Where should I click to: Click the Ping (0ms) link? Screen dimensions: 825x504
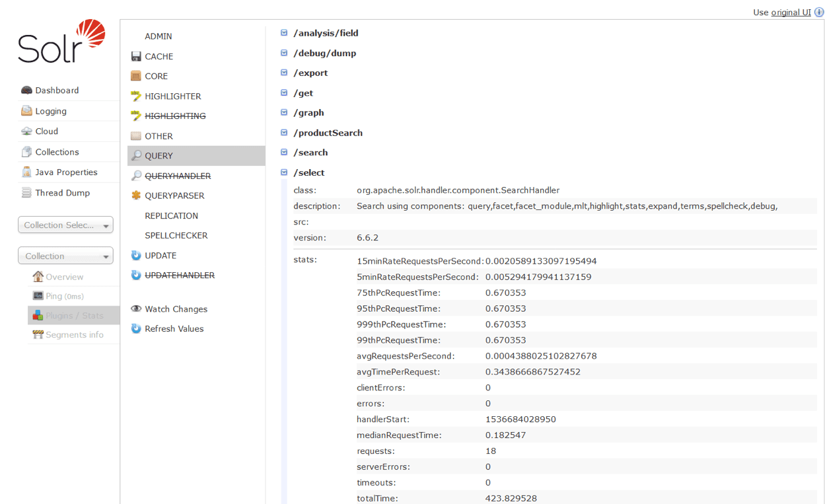click(65, 296)
